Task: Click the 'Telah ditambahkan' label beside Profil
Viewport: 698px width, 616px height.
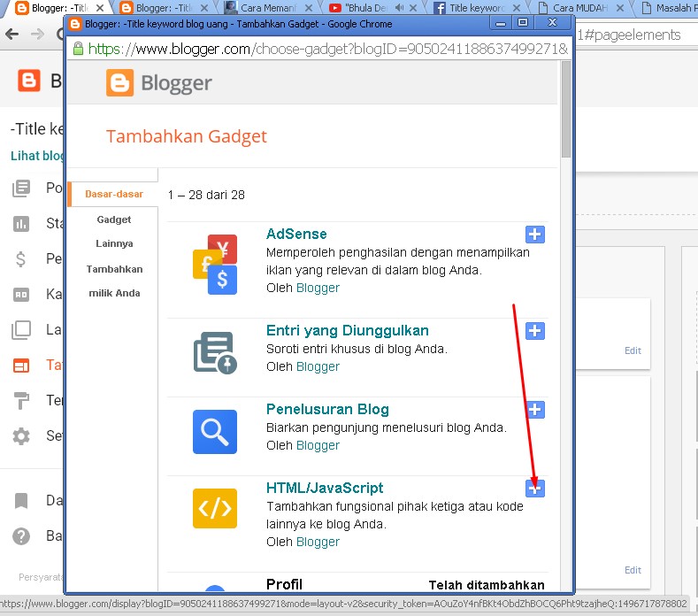Action: [x=487, y=585]
